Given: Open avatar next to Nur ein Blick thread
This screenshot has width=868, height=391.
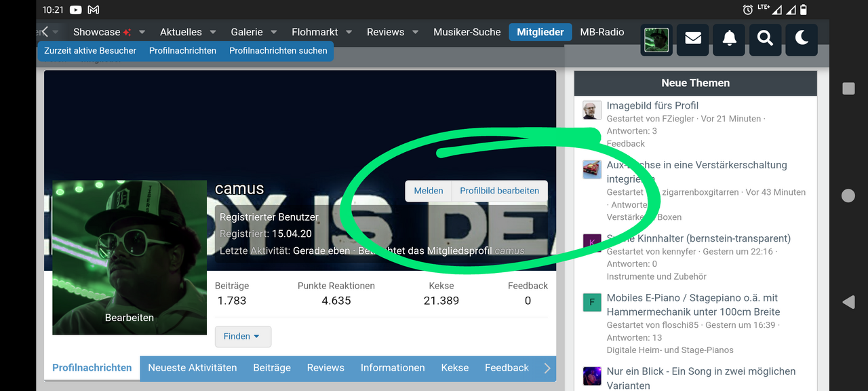Looking at the screenshot, I should [592, 376].
